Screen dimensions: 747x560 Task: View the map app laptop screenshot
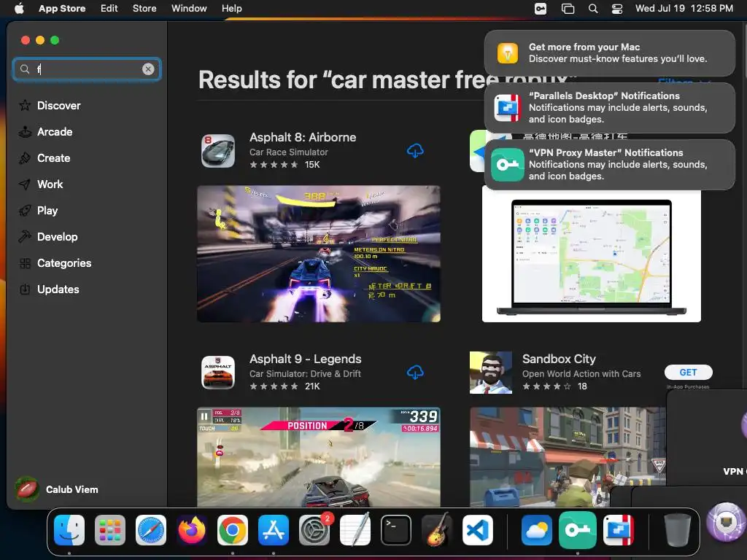click(591, 256)
